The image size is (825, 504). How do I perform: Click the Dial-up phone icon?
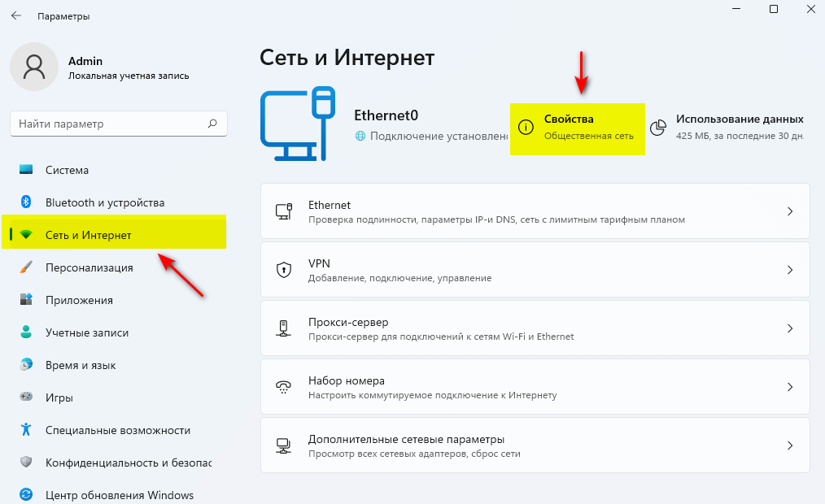pyautogui.click(x=284, y=387)
